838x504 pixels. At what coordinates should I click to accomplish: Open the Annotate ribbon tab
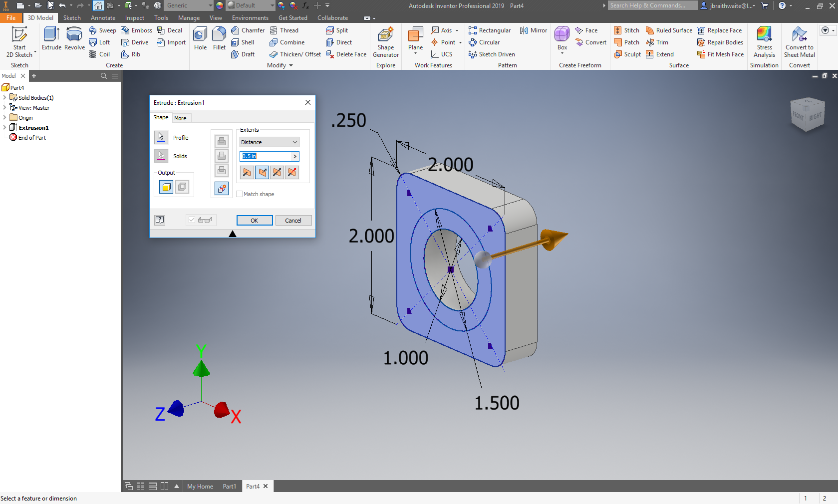point(103,18)
